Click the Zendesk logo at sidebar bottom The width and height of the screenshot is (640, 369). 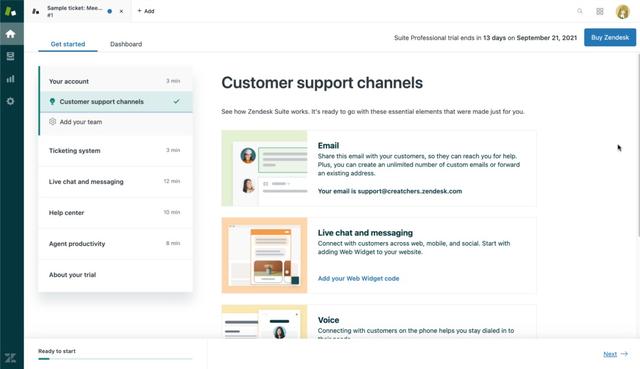click(x=10, y=358)
